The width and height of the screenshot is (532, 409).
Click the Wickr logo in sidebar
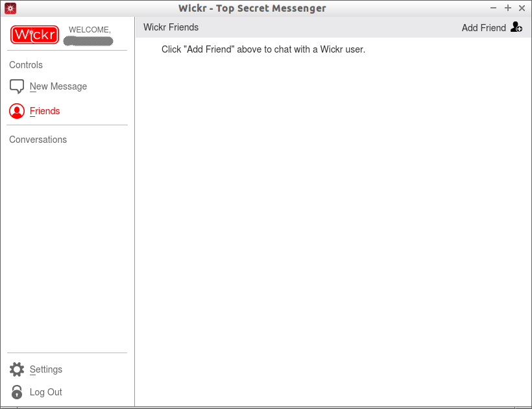pos(34,34)
